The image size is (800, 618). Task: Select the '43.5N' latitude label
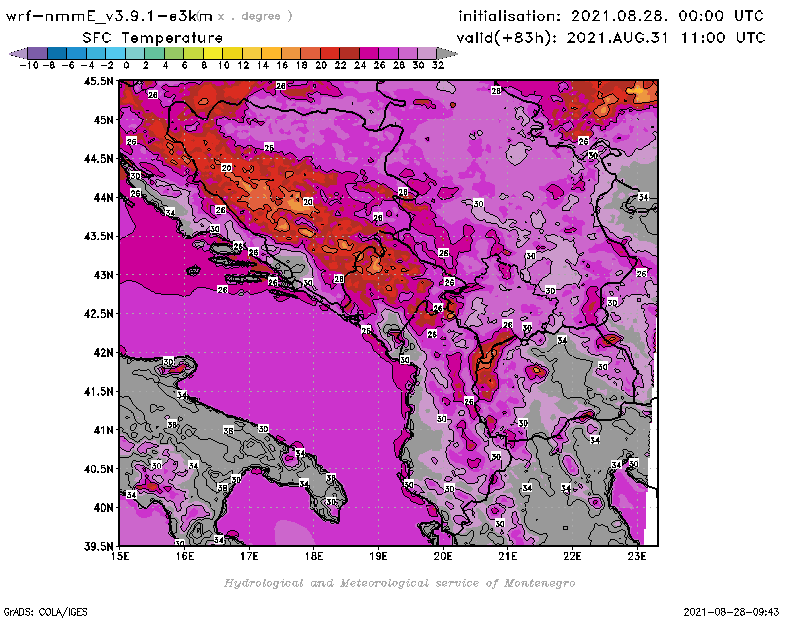click(x=98, y=236)
